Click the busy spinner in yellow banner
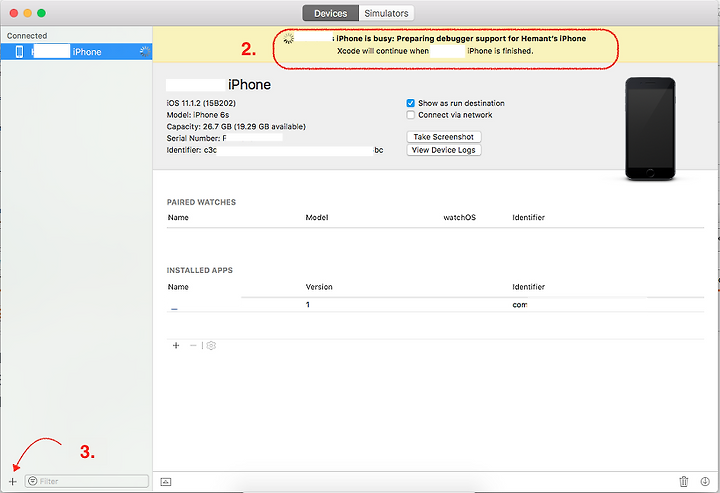720x493 pixels. point(288,39)
